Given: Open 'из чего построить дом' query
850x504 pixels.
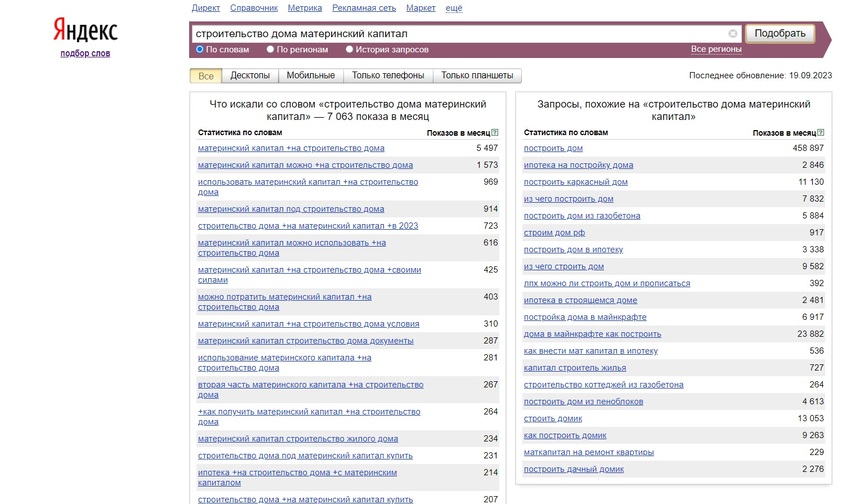Looking at the screenshot, I should click(x=569, y=198).
